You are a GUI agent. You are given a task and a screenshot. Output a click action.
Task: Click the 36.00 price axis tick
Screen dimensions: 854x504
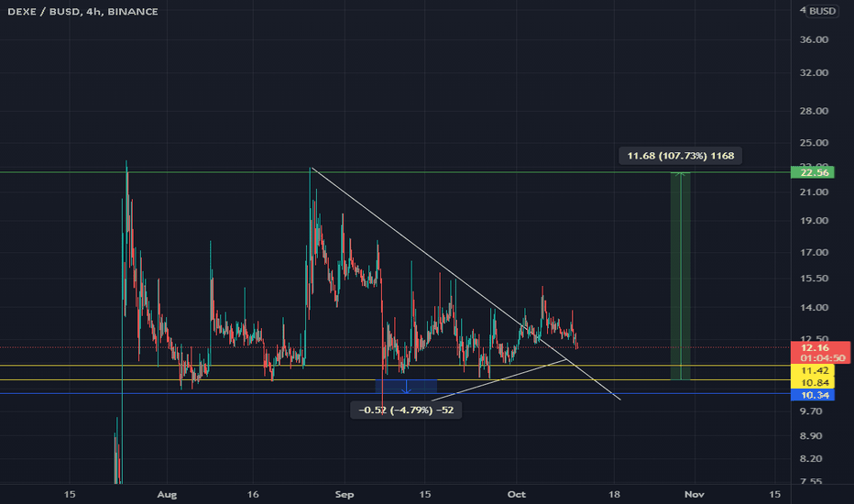[x=814, y=39]
